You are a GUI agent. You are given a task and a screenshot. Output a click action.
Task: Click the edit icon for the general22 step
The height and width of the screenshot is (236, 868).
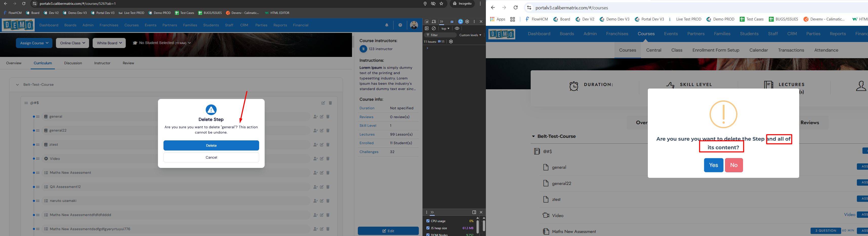(x=322, y=131)
